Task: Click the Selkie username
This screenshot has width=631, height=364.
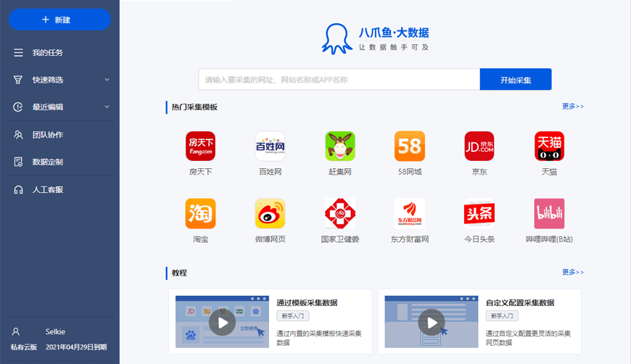Action: click(55, 332)
